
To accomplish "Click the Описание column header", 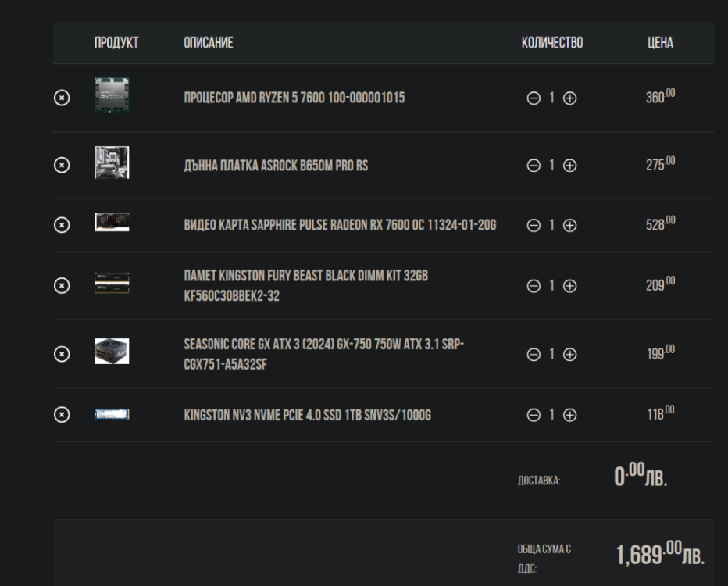I will 209,43.
